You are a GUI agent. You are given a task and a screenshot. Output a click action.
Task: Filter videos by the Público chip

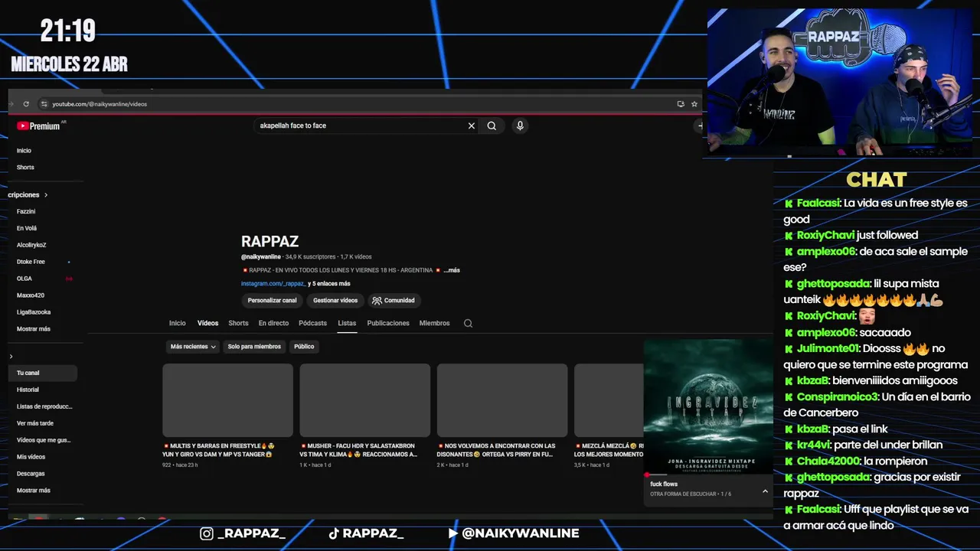(304, 347)
